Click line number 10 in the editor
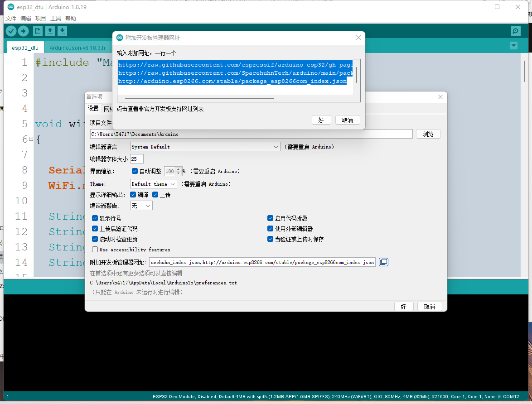Screen dimensions: 532x404 tap(21, 201)
